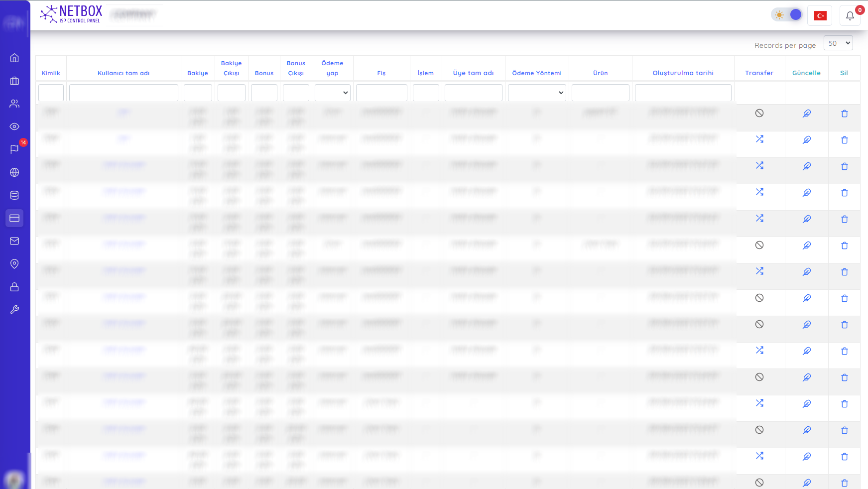Click the delete trash icon in first row
This screenshot has height=489, width=868.
click(x=844, y=114)
